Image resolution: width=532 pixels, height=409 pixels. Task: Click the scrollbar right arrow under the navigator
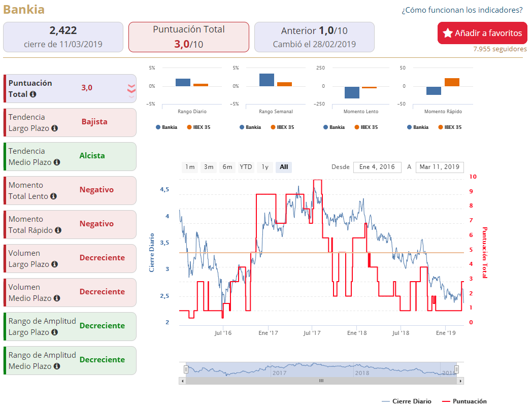pyautogui.click(x=460, y=381)
